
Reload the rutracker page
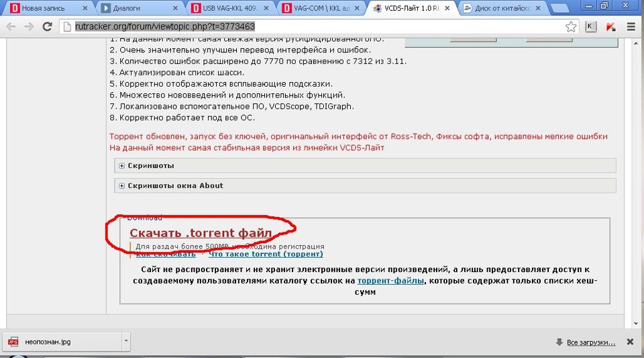pos(48,27)
